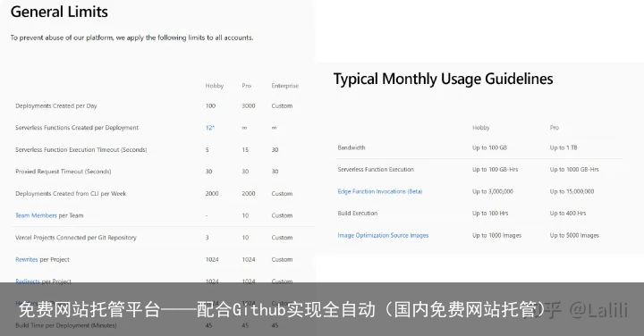Select the 'To prevent abuse of our platform' sentence
The width and height of the screenshot is (644, 336).
coord(131,38)
